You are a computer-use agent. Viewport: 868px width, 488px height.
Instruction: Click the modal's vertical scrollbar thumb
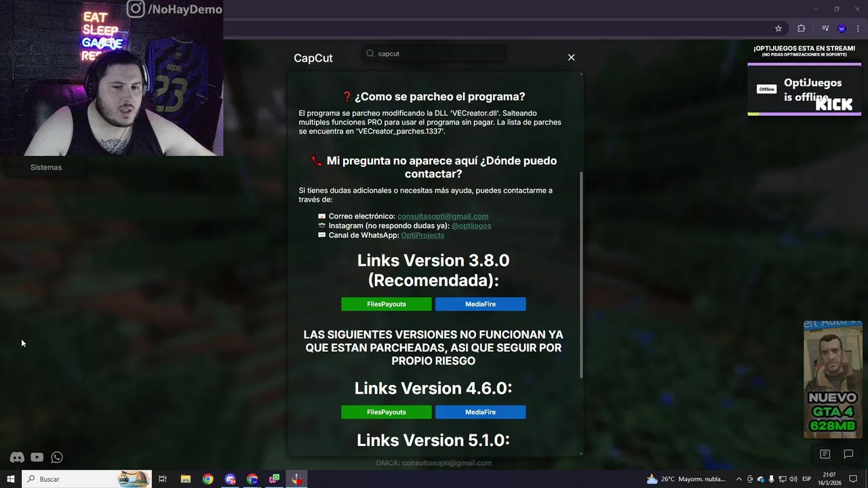click(x=581, y=274)
